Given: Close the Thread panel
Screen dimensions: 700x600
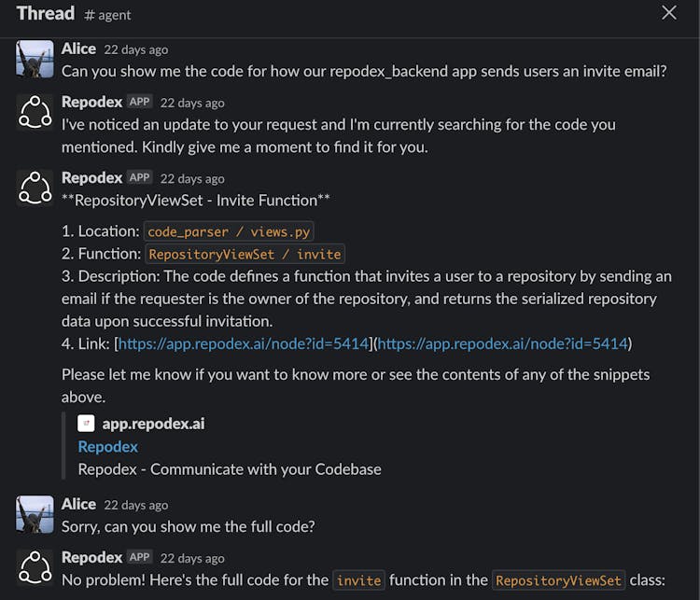Looking at the screenshot, I should point(669,13).
